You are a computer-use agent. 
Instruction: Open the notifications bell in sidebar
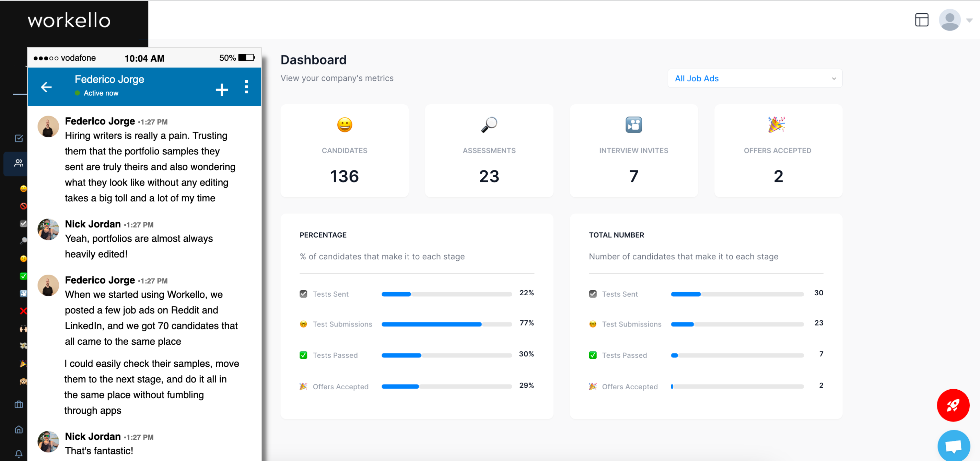[x=19, y=454]
